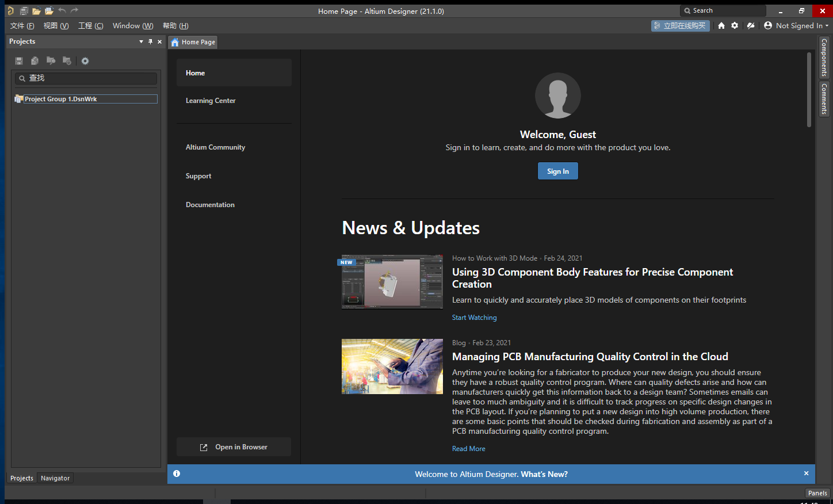Screen dimensions: 833x504
Task: Click the info icon in the blue welcome bar
Action: (x=177, y=474)
